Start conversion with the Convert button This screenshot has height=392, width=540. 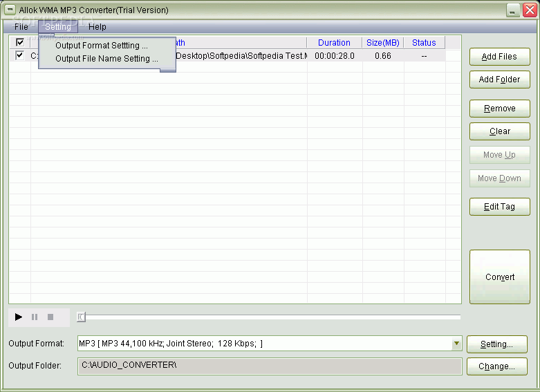click(499, 277)
